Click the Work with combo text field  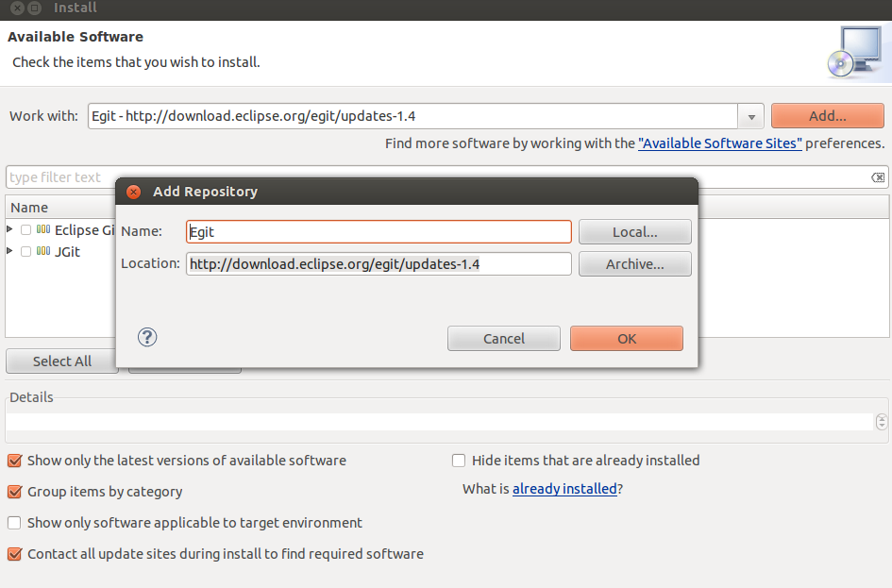click(413, 116)
